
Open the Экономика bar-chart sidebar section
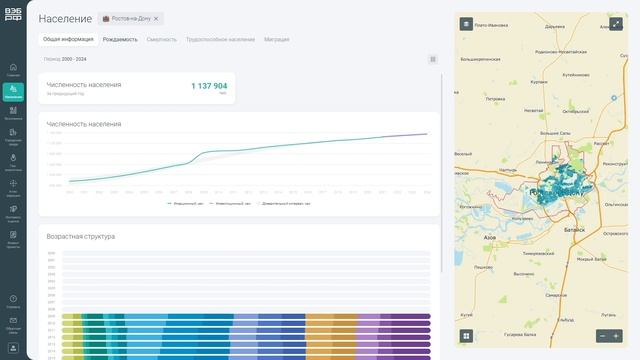pyautogui.click(x=13, y=113)
